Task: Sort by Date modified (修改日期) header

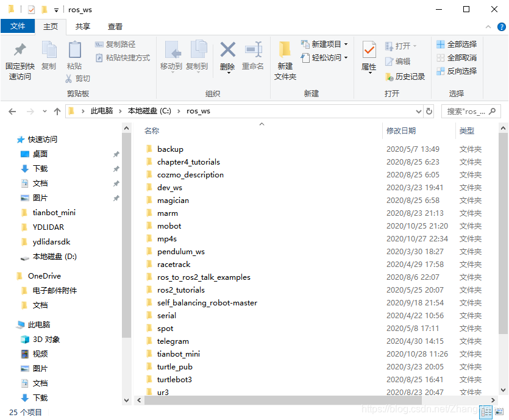Action: (401, 131)
